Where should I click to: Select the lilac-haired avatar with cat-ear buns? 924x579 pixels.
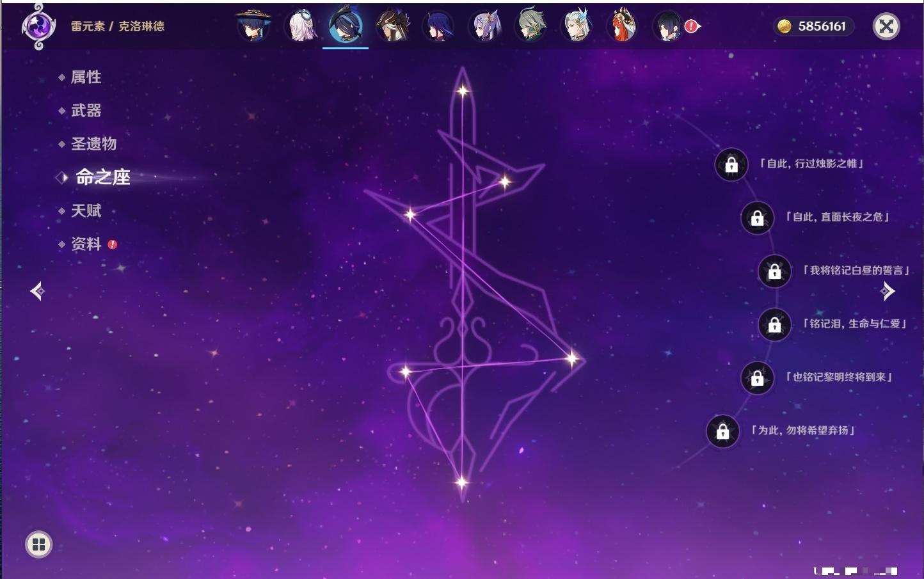pos(484,26)
